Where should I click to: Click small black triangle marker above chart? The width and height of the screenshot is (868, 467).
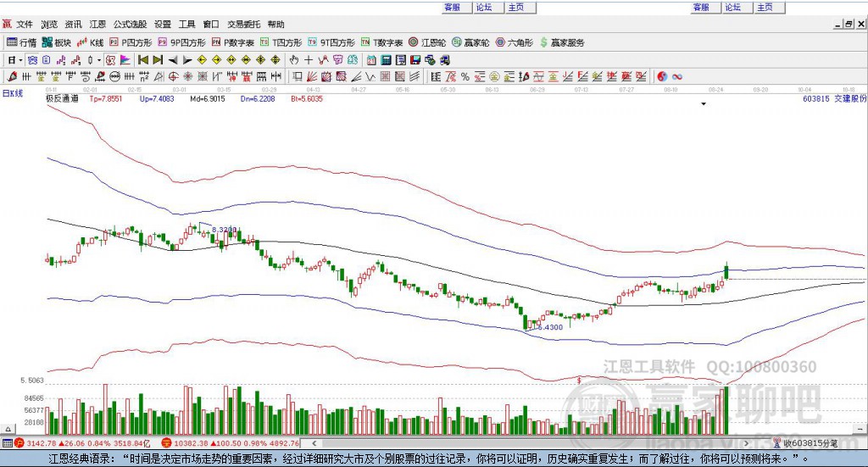(704, 104)
